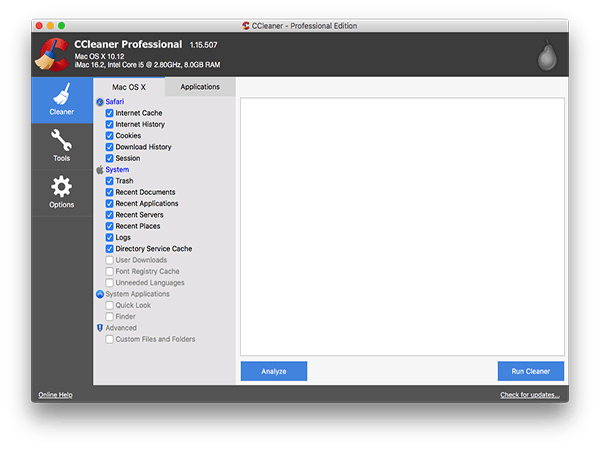
Task: Uncheck Download History checkbox
Action: click(x=109, y=147)
